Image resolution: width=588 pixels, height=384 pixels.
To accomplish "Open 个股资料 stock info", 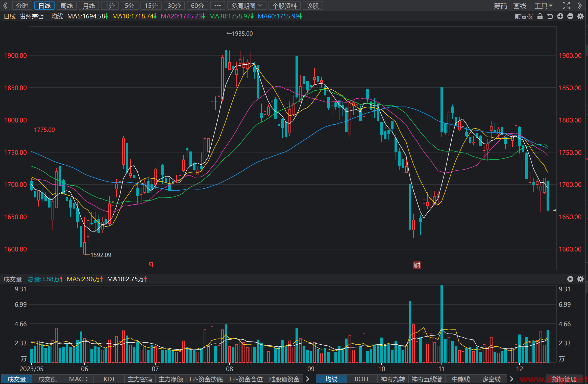I will click(285, 6).
